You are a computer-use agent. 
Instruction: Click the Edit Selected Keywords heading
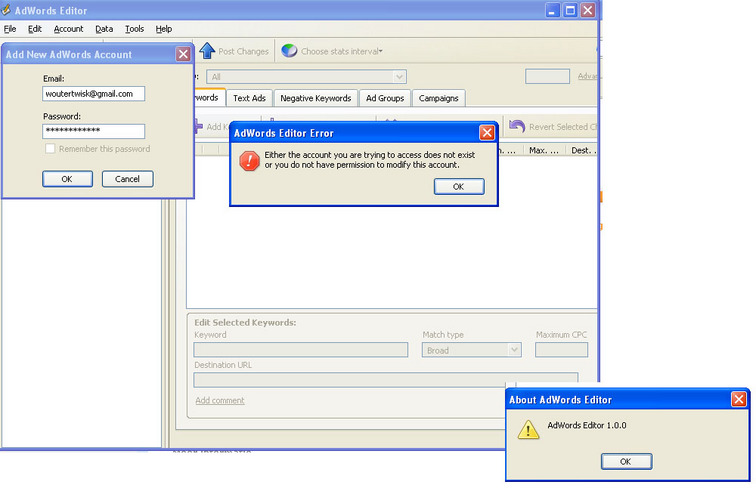coord(245,322)
